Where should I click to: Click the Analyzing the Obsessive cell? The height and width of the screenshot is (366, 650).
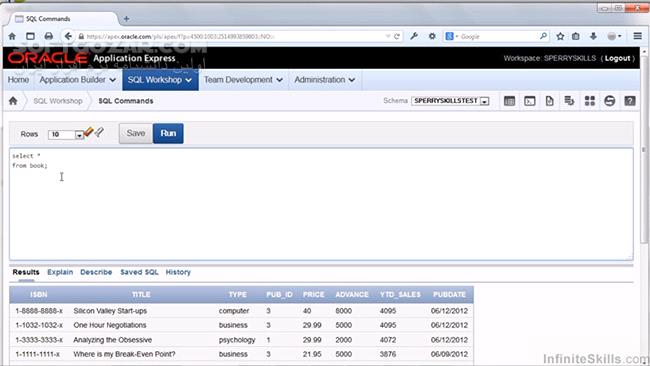(x=113, y=340)
